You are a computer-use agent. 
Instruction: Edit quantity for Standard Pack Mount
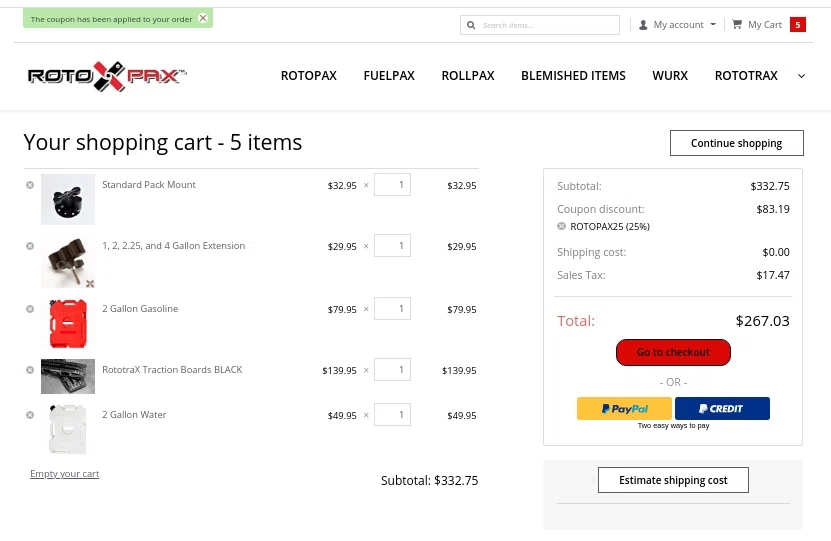click(392, 184)
